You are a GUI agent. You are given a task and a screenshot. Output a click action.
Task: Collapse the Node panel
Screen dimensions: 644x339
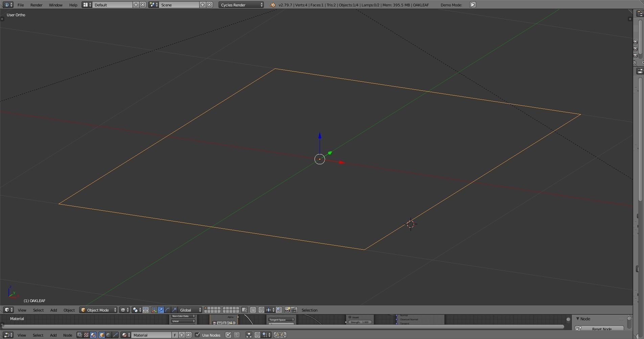[578, 319]
